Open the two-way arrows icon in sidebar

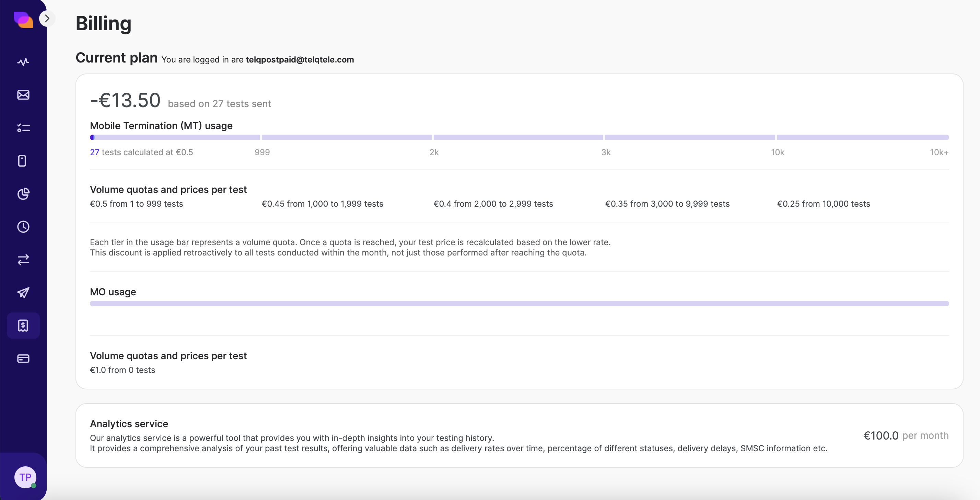(x=23, y=260)
